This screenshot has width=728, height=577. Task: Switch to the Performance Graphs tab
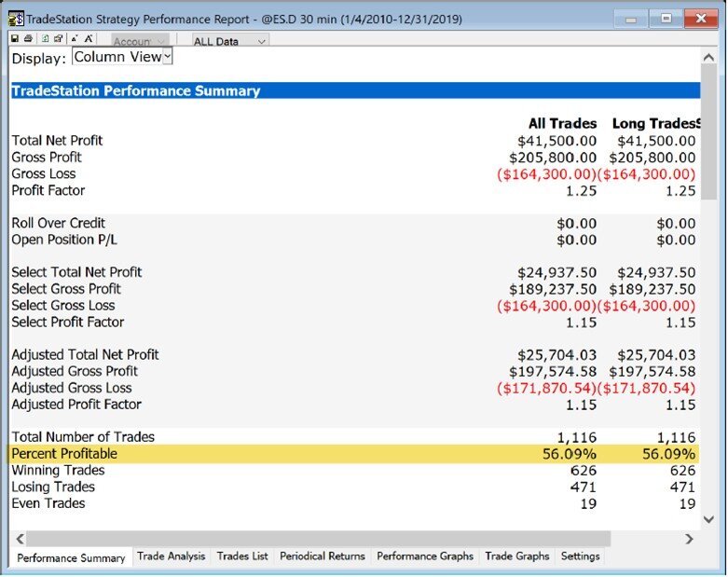coord(425,556)
